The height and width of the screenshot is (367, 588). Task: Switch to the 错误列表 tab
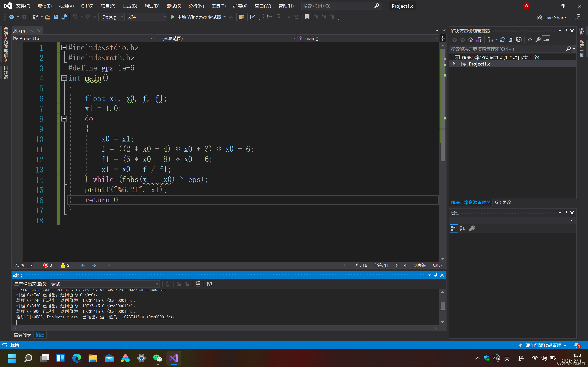(22, 335)
